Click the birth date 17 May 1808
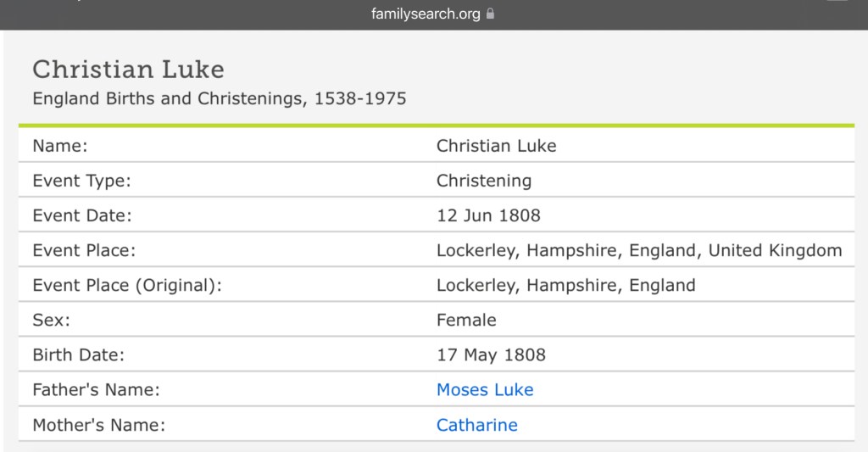Viewport: 868px width, 452px height. tap(491, 354)
